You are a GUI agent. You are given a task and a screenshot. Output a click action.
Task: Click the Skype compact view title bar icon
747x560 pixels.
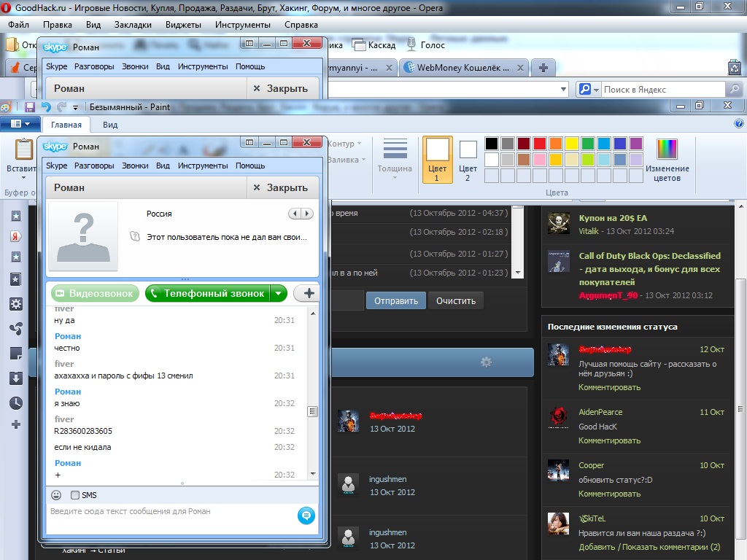(x=249, y=142)
